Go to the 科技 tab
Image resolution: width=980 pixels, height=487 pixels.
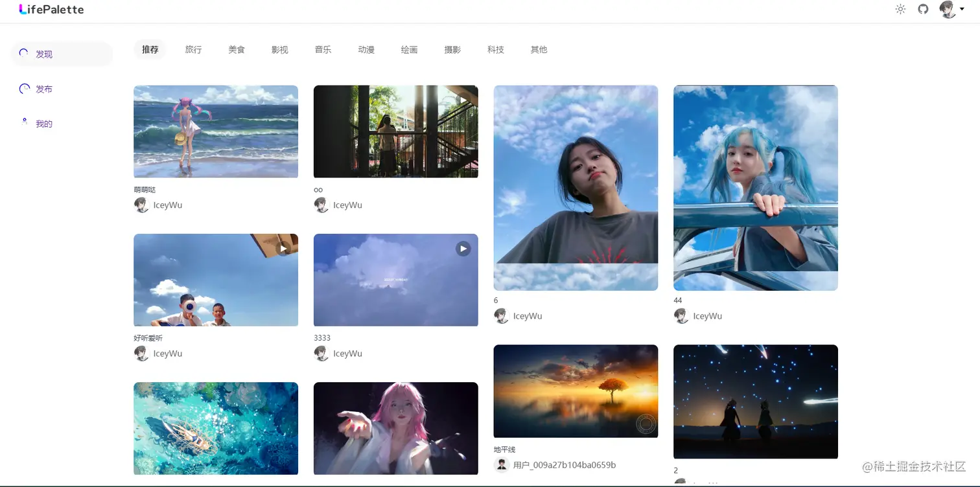[x=496, y=49]
